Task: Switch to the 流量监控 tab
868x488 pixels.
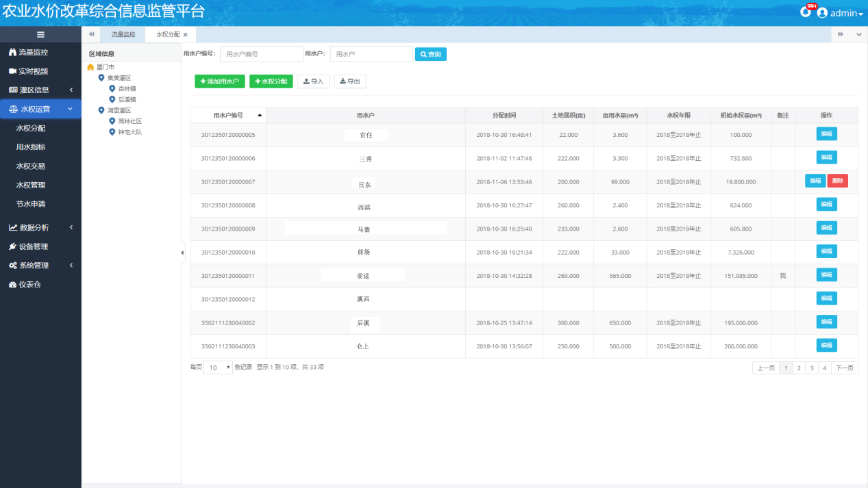Action: (123, 34)
